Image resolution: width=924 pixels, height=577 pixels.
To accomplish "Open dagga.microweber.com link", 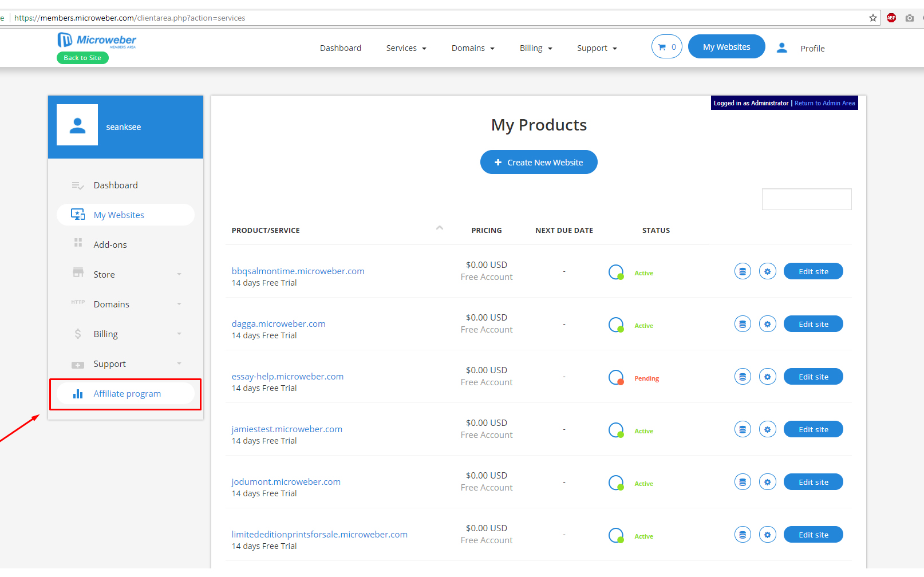I will pyautogui.click(x=278, y=323).
